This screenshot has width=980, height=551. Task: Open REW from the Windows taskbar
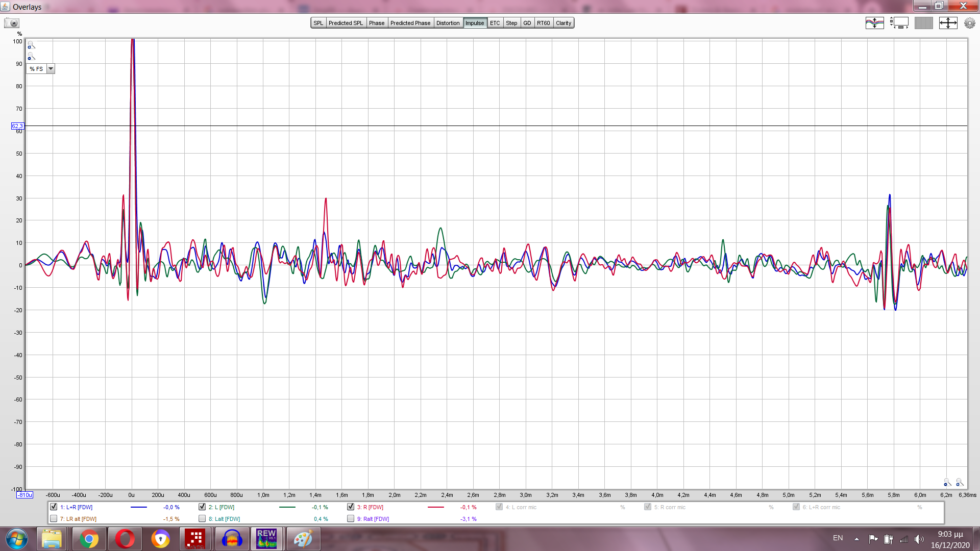(266, 539)
